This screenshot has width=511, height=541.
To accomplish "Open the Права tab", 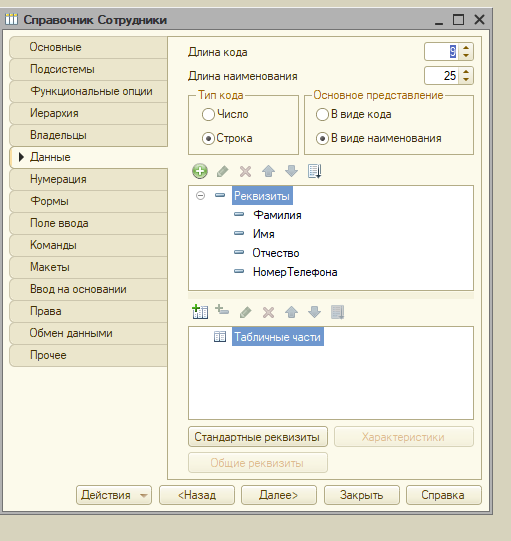I will (x=89, y=311).
